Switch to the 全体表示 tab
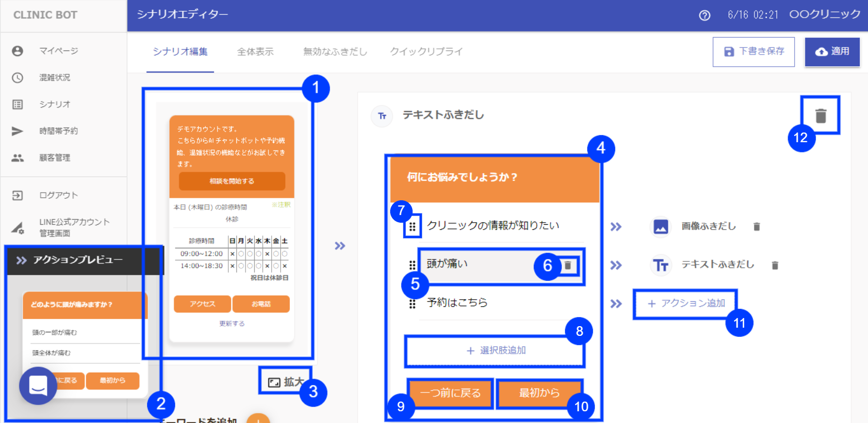 [255, 51]
